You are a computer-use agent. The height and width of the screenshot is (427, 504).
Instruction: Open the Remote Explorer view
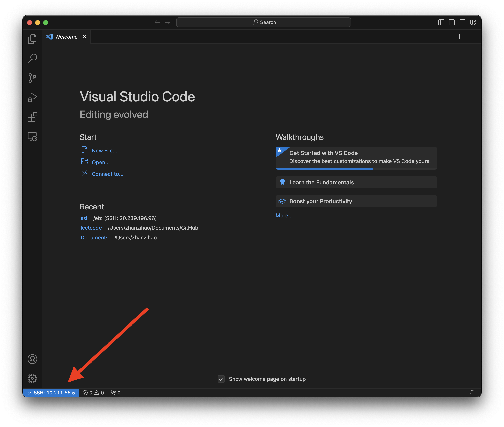[32, 136]
